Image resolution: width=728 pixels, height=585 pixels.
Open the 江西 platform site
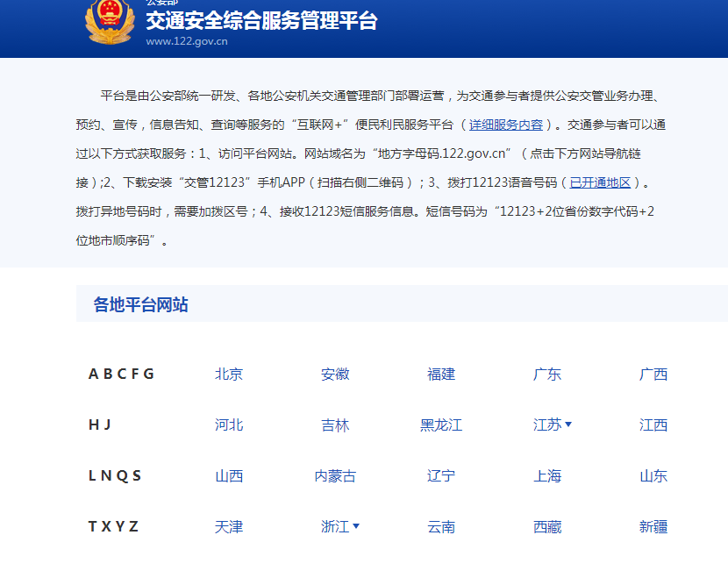pyautogui.click(x=653, y=424)
